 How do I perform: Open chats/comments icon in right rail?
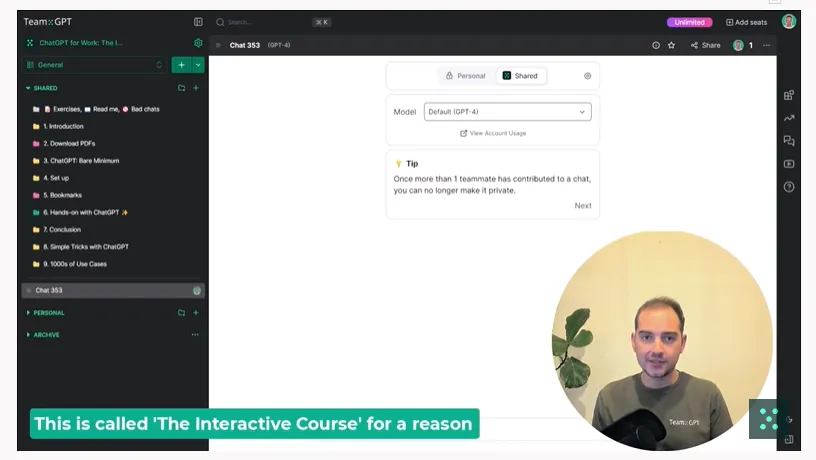tap(789, 140)
